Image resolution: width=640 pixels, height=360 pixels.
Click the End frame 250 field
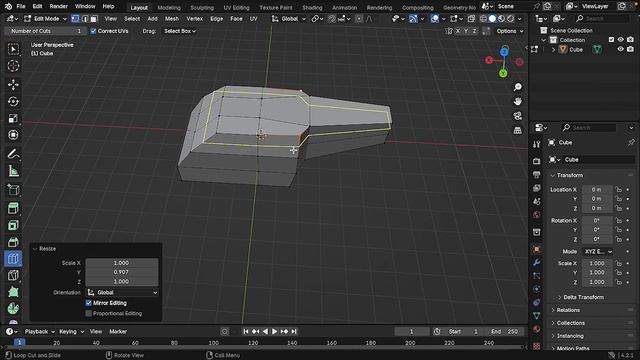click(x=505, y=331)
